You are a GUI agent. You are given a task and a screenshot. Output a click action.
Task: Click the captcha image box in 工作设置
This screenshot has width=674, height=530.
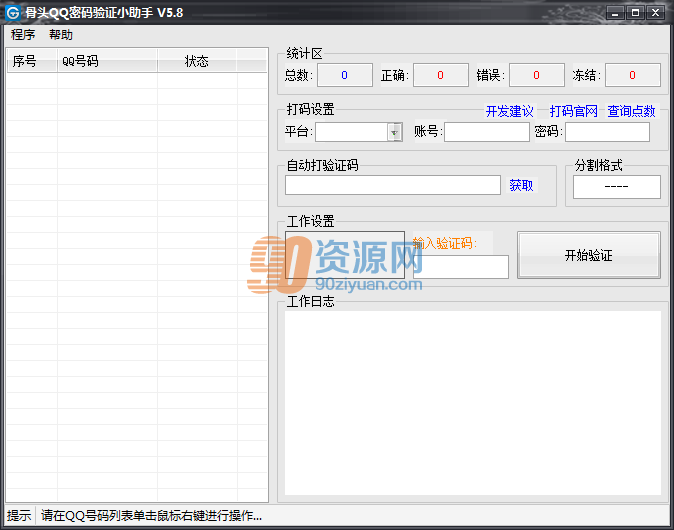pos(345,255)
